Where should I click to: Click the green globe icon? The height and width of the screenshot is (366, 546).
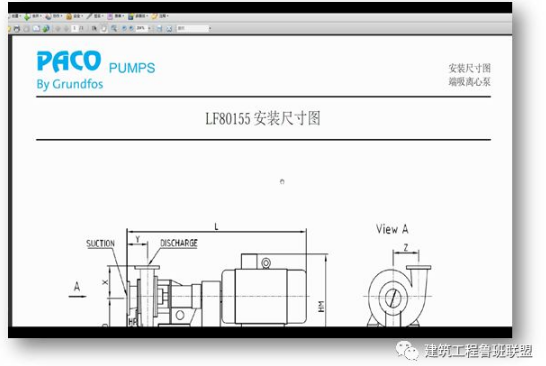click(46, 29)
